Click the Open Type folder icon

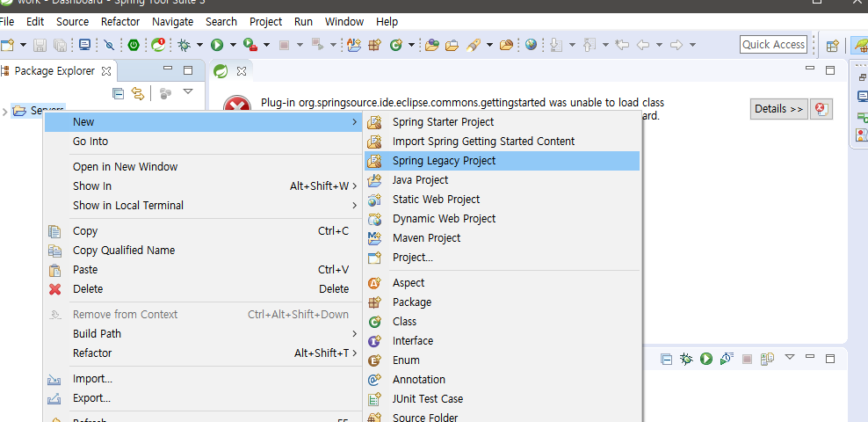pos(432,45)
